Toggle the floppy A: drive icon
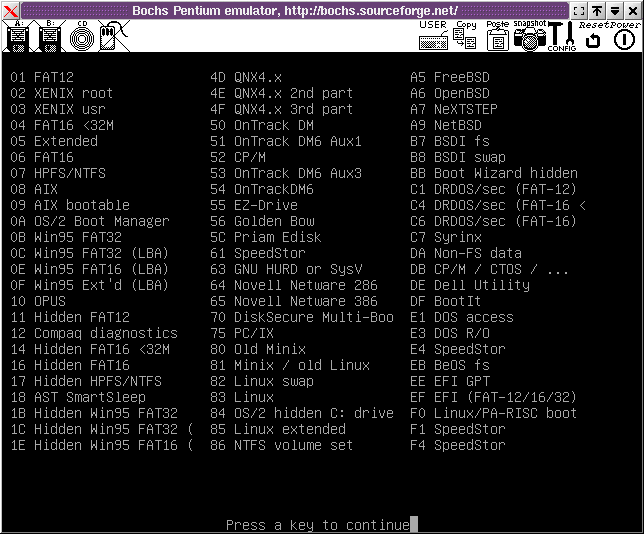 point(17,37)
